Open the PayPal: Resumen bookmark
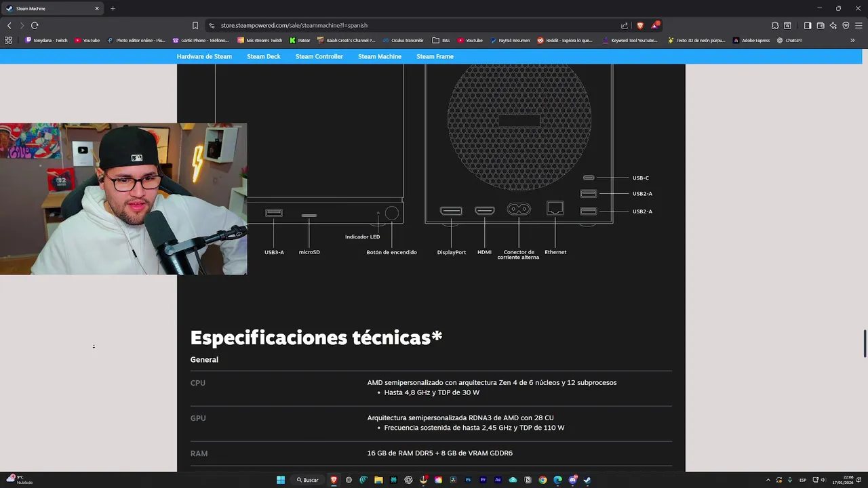868x488 pixels. (x=510, y=40)
